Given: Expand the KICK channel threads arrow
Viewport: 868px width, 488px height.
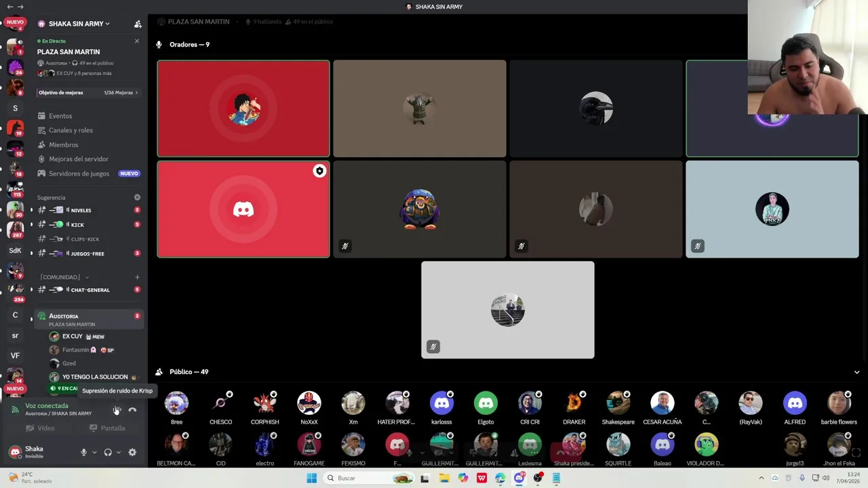Looking at the screenshot, I should pos(31,224).
